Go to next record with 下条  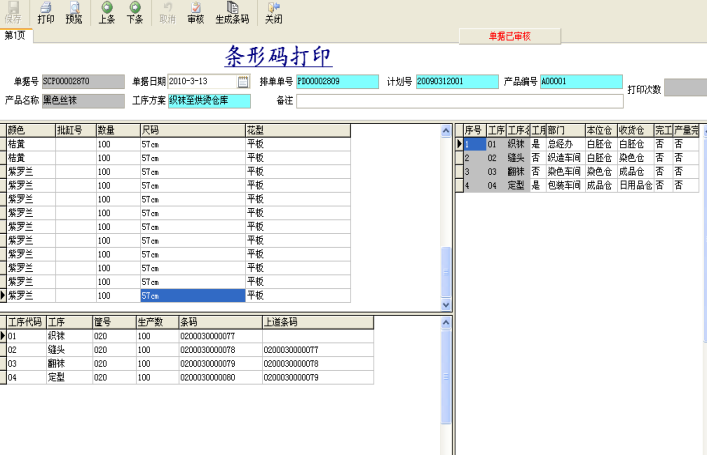(x=135, y=13)
